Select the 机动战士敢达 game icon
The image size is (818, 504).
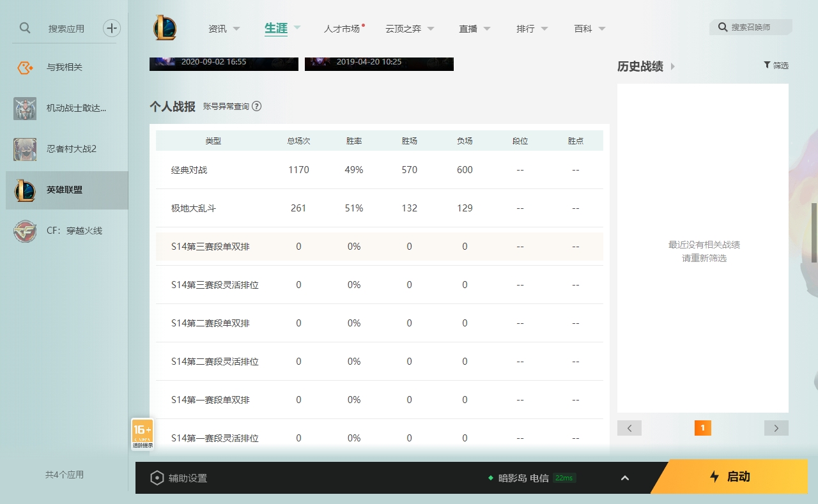pyautogui.click(x=25, y=108)
